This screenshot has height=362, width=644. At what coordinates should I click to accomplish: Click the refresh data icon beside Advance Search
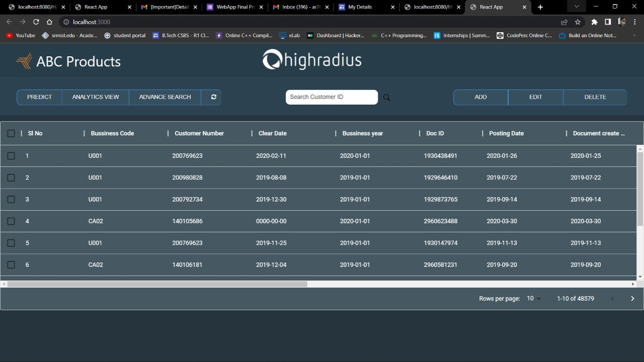click(x=213, y=97)
